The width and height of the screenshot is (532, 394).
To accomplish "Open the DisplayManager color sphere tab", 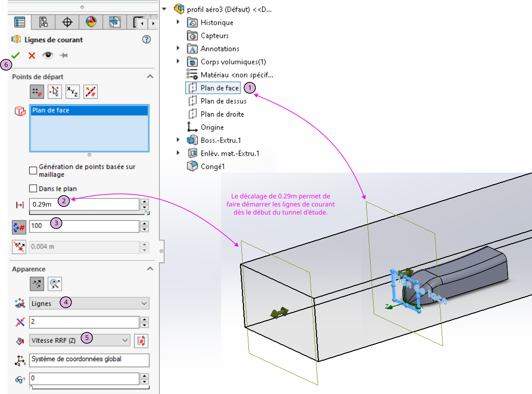I will point(91,22).
